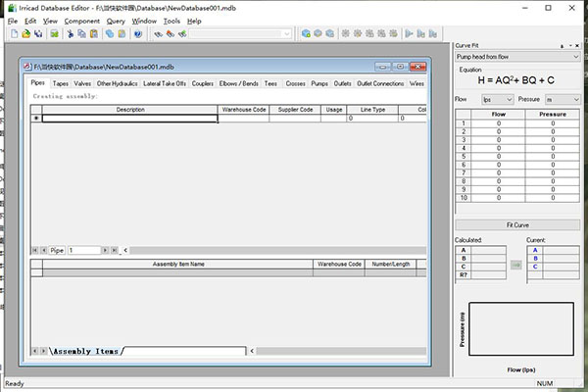Switch to the Valves tab
588x392 pixels.
click(82, 84)
